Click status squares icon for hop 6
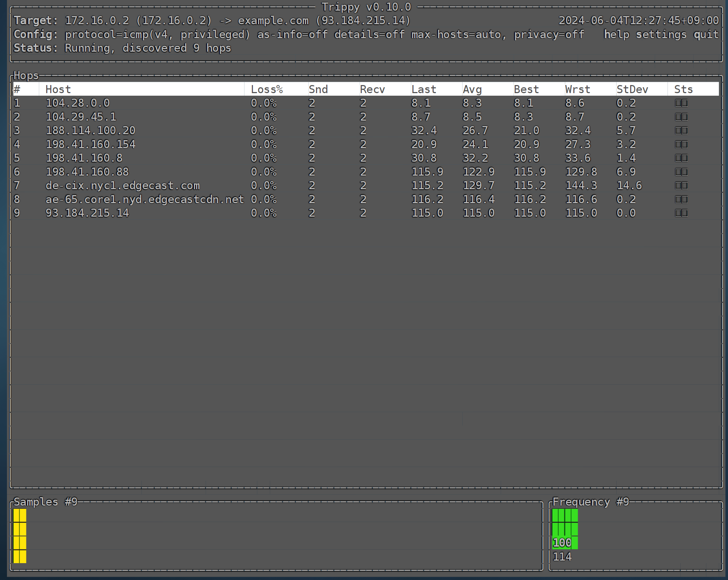728x580 pixels. 681,172
